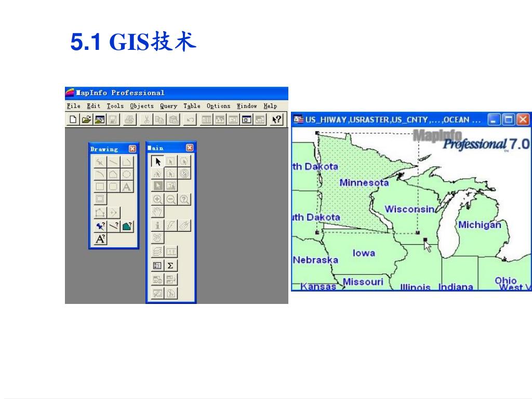Select the Label tag tool
The width and height of the screenshot is (532, 399).
pyautogui.click(x=184, y=225)
